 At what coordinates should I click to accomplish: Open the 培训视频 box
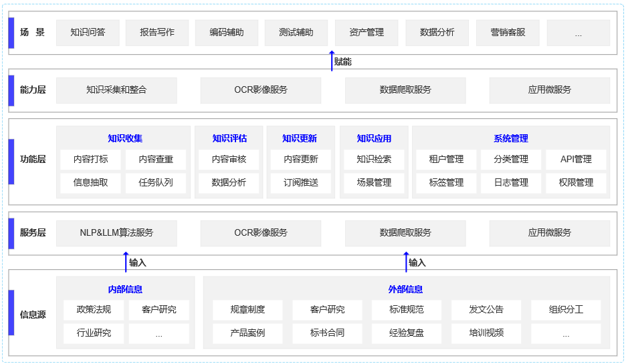[x=486, y=333]
